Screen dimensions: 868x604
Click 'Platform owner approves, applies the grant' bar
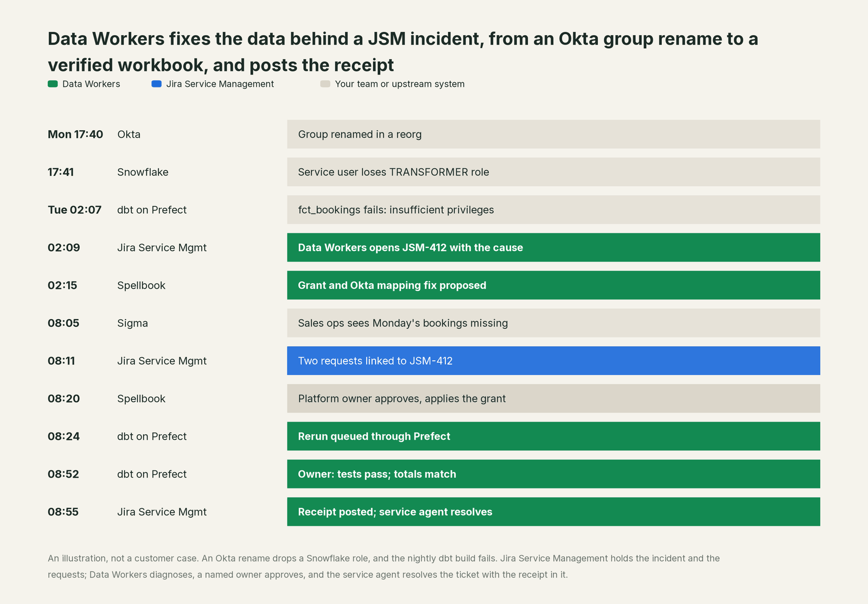tap(553, 398)
